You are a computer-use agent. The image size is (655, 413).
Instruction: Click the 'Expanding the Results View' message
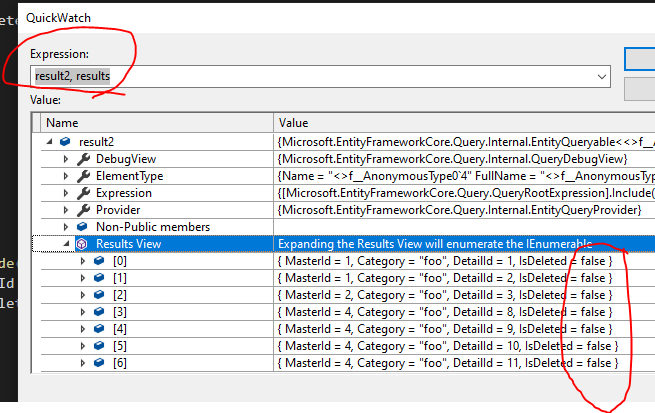pos(435,244)
